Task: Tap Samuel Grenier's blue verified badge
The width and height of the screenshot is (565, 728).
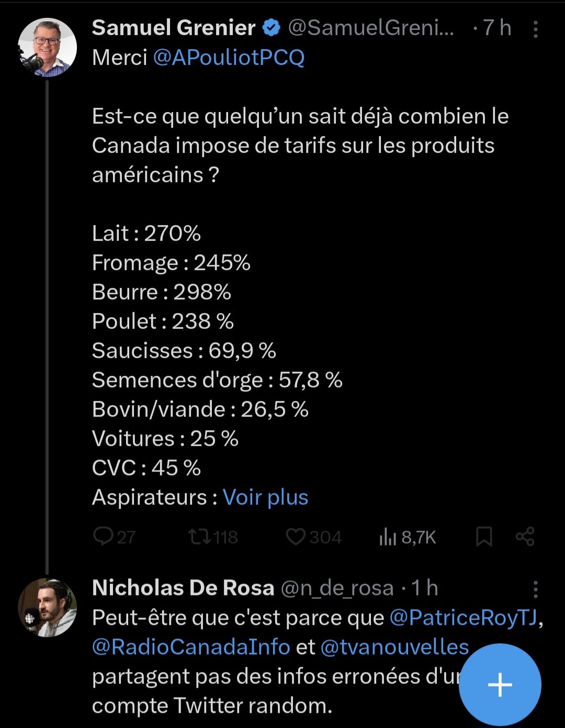Action: [x=271, y=28]
